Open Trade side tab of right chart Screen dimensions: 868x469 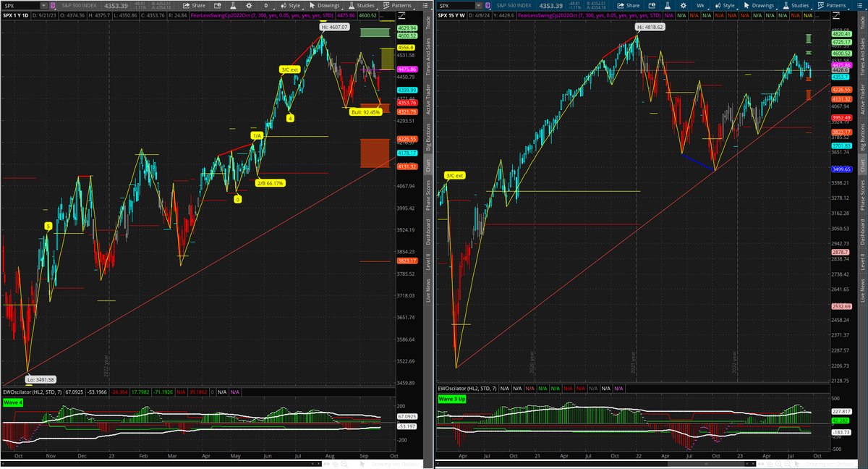coord(863,22)
